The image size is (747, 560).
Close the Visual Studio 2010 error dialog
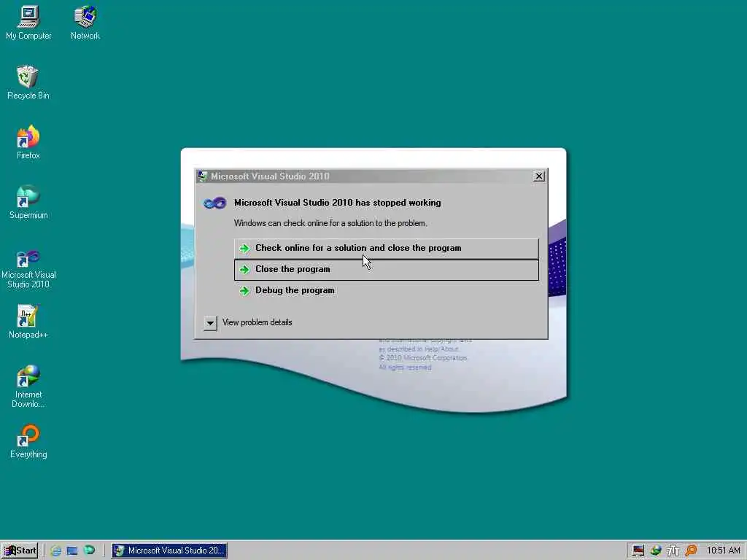click(x=539, y=176)
